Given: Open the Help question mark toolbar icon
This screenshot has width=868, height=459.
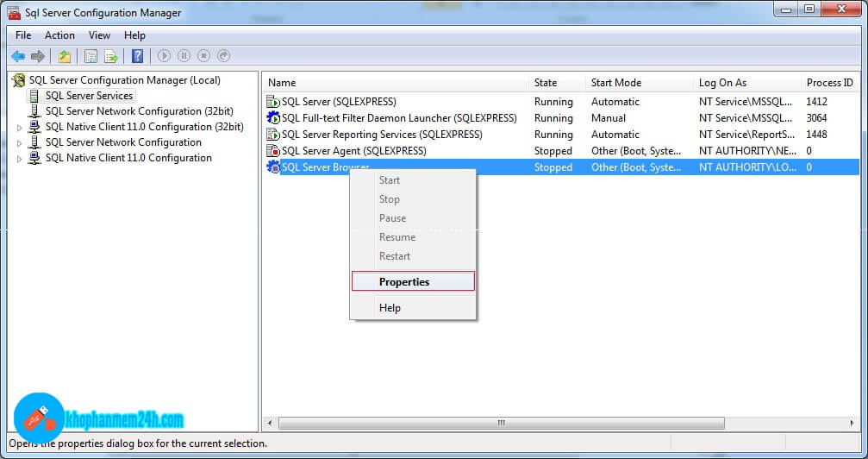Looking at the screenshot, I should [x=137, y=56].
